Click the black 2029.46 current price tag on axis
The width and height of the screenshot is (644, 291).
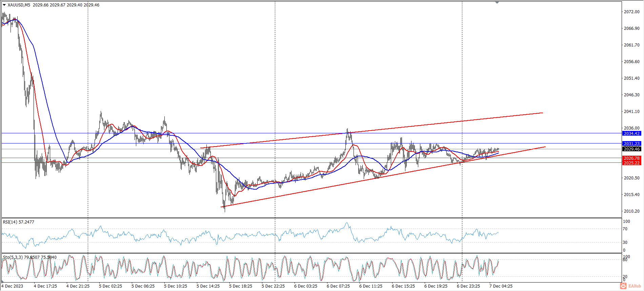(632, 149)
